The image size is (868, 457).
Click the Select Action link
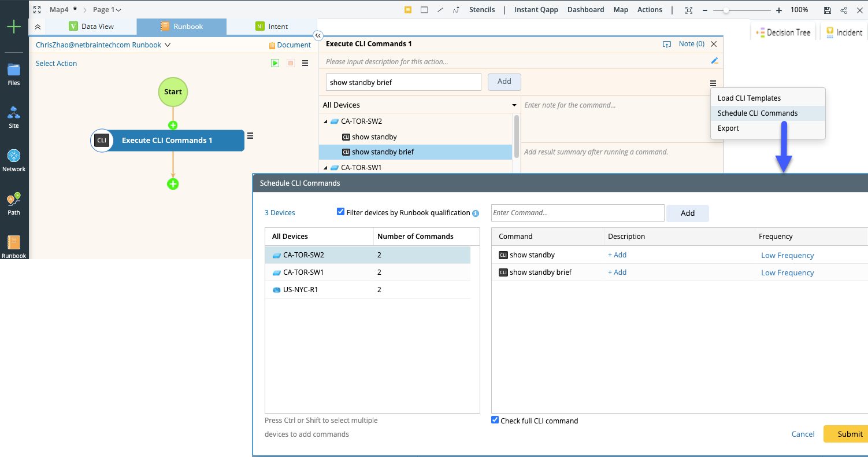[56, 64]
